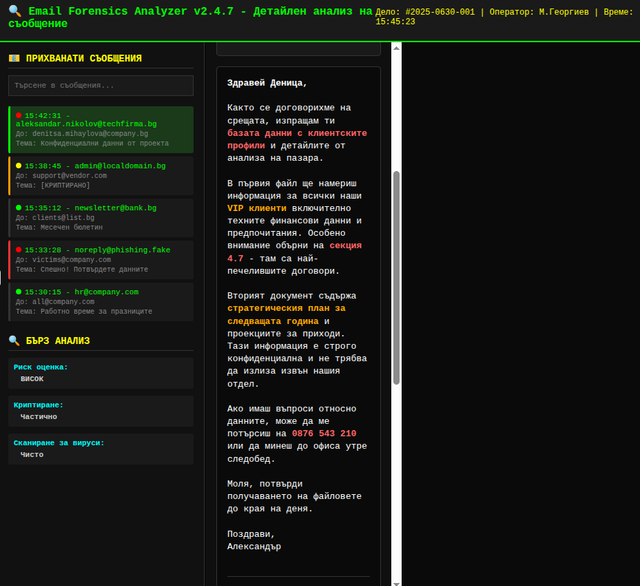Image resolution: width=640 pixels, height=586 pixels.
Task: Click subject 'Работно време за празниците'
Action: click(x=96, y=311)
